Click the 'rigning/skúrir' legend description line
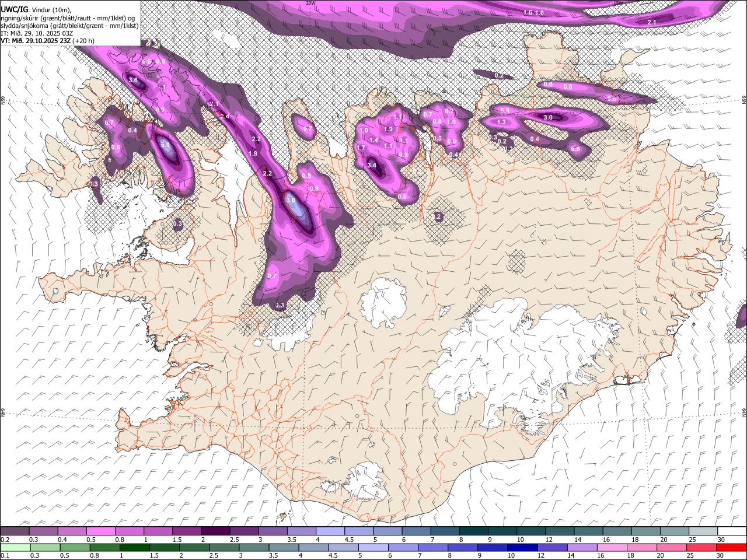Viewport: 747px width, 560px height. click(69, 17)
